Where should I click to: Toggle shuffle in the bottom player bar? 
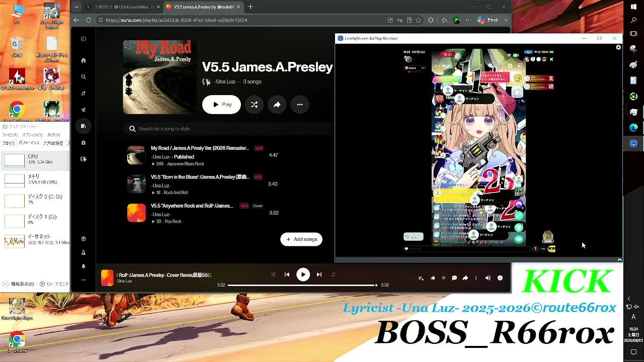273,275
